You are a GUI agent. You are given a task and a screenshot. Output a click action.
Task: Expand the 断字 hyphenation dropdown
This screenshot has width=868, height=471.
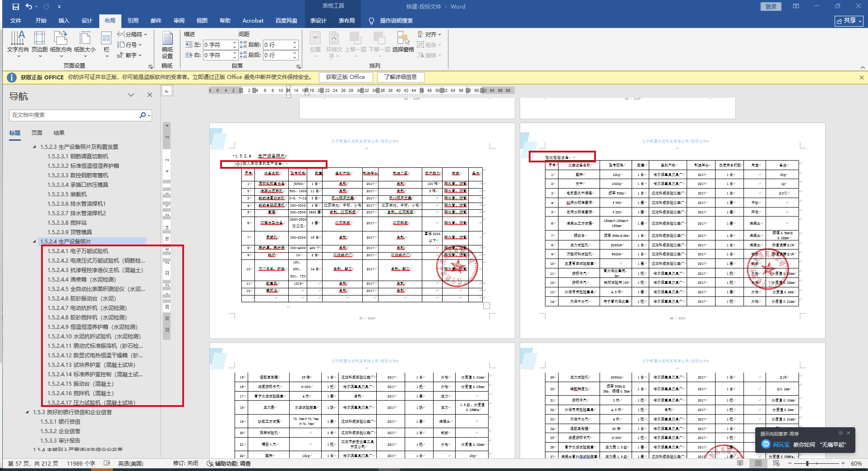point(129,55)
